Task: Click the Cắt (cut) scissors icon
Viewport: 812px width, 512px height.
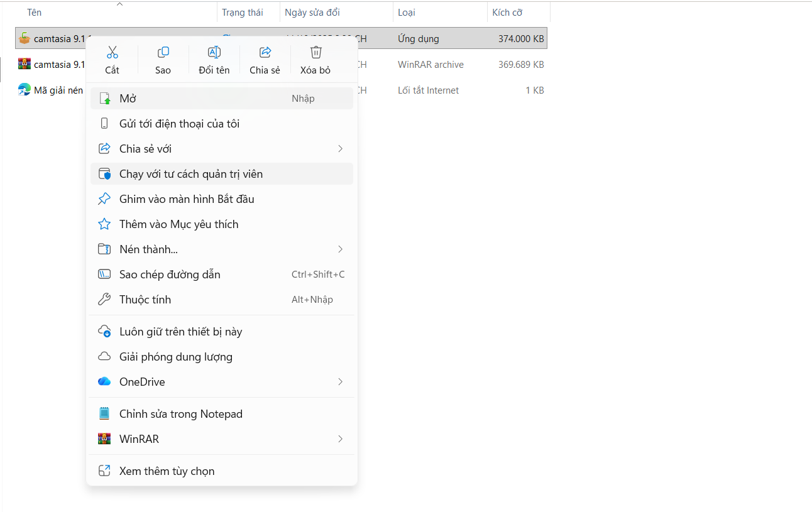Action: click(x=112, y=52)
